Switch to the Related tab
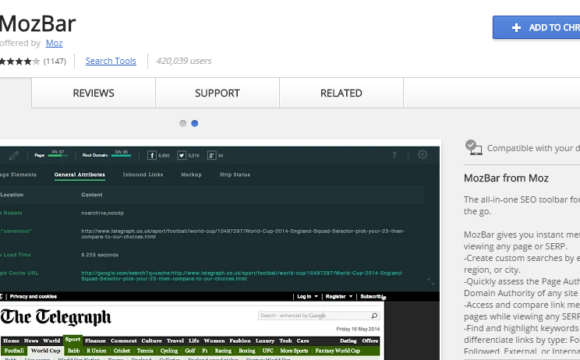Screen dimensions: 580x360 (x=341, y=93)
